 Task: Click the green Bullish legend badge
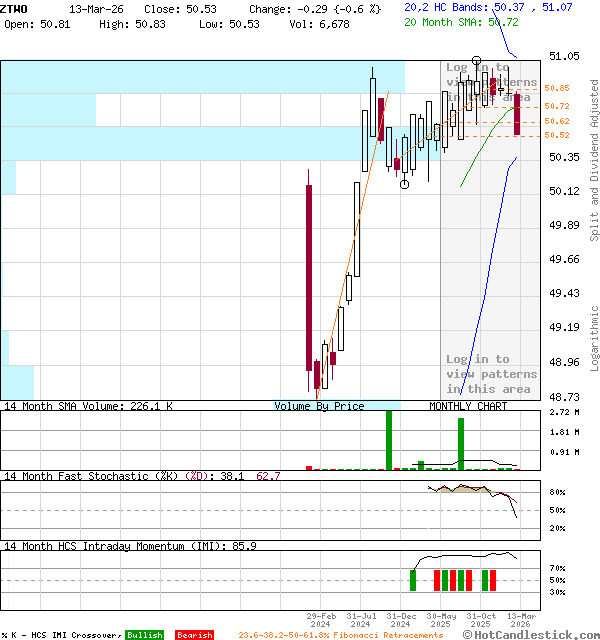coord(144,635)
